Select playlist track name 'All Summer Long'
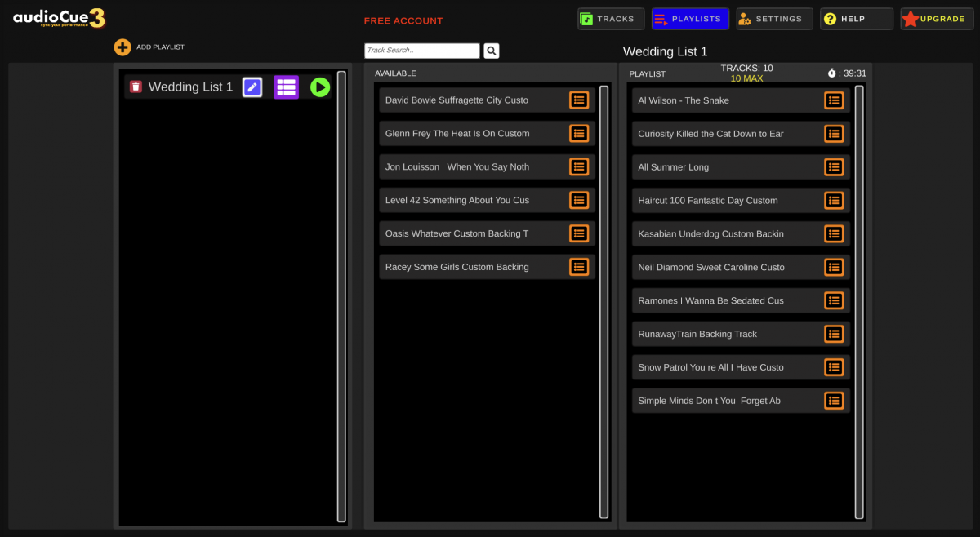This screenshot has width=980, height=537. 674,167
